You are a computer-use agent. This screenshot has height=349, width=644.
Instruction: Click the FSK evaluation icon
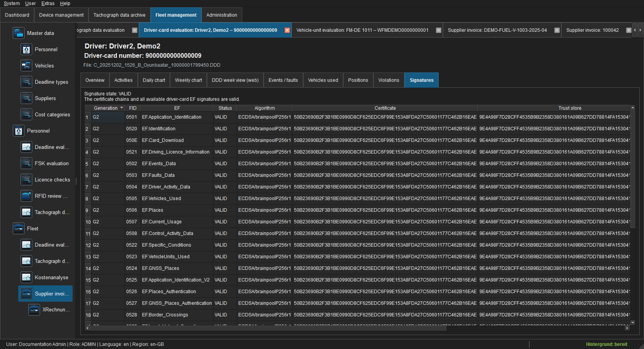pos(26,163)
